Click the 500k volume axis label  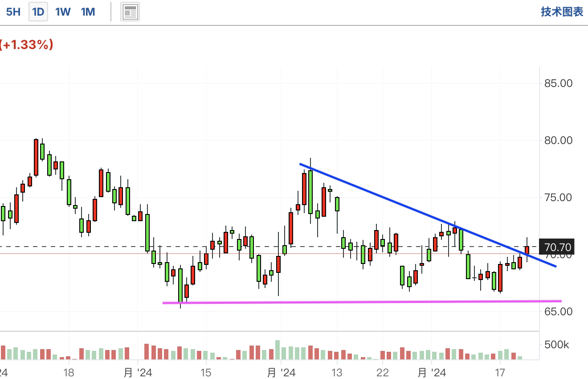pos(557,345)
